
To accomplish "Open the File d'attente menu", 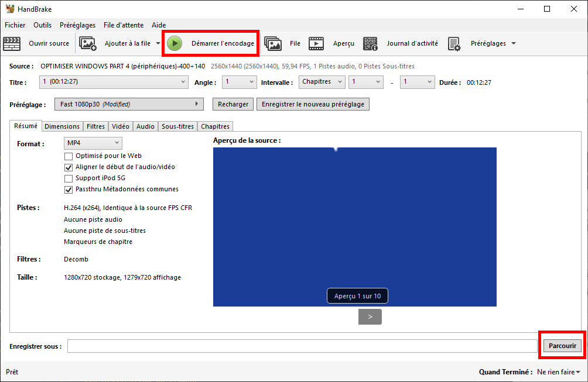I will [x=124, y=25].
